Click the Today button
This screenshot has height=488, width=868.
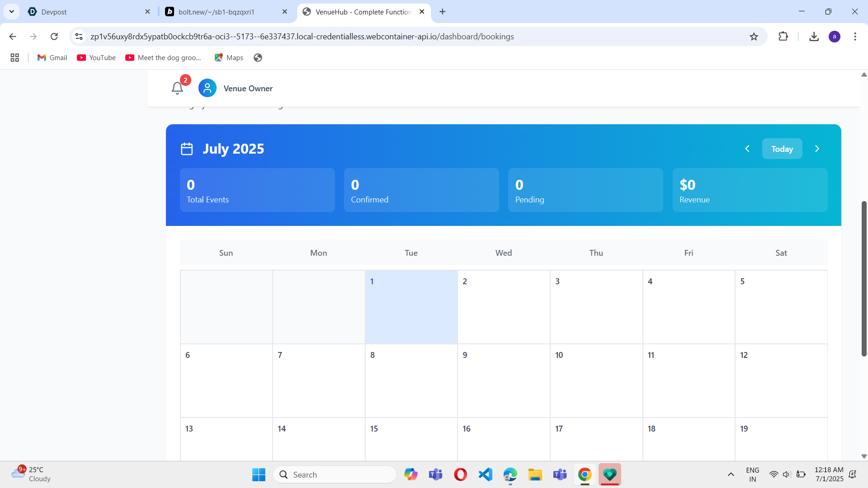tap(782, 149)
